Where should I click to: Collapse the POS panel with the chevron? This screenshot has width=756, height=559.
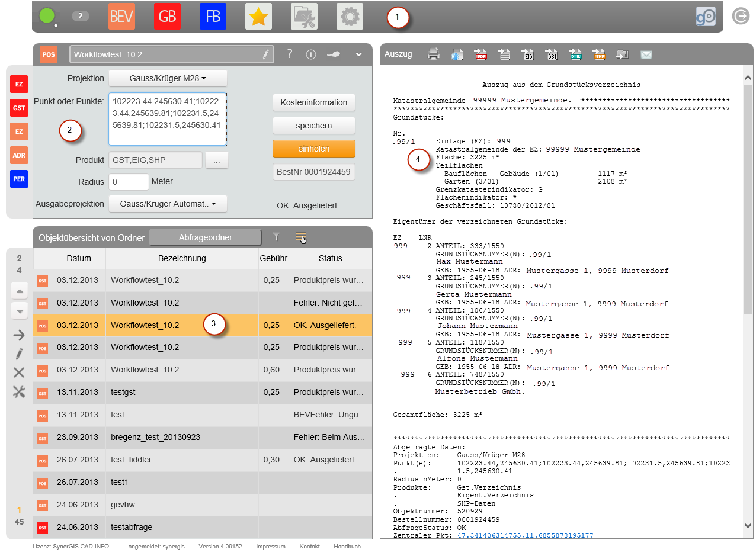click(x=358, y=53)
